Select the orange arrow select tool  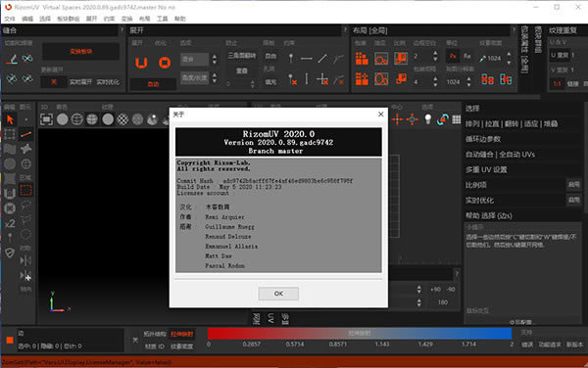point(10,119)
